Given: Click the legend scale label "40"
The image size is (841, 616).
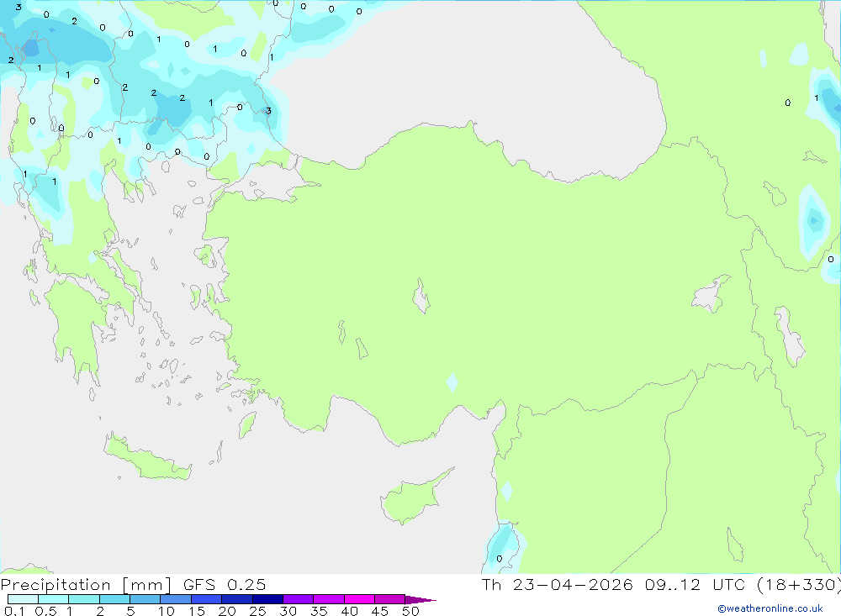Looking at the screenshot, I should click(x=350, y=611).
